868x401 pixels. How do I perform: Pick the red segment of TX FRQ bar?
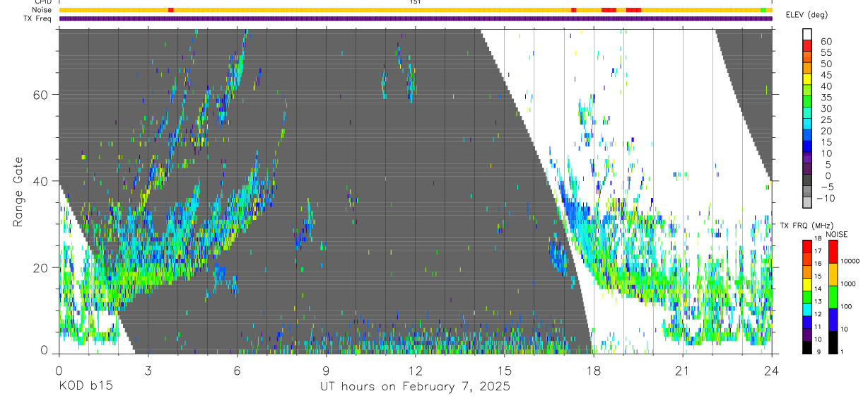click(807, 246)
